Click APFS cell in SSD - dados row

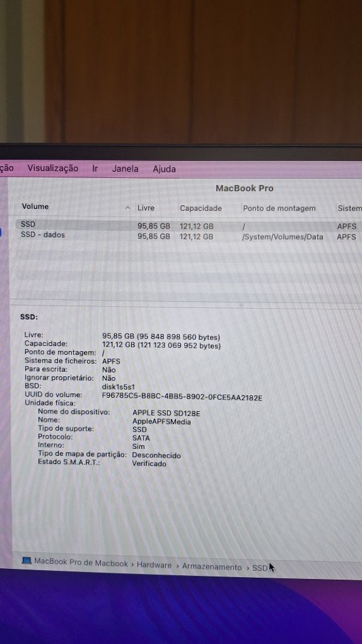pos(346,237)
